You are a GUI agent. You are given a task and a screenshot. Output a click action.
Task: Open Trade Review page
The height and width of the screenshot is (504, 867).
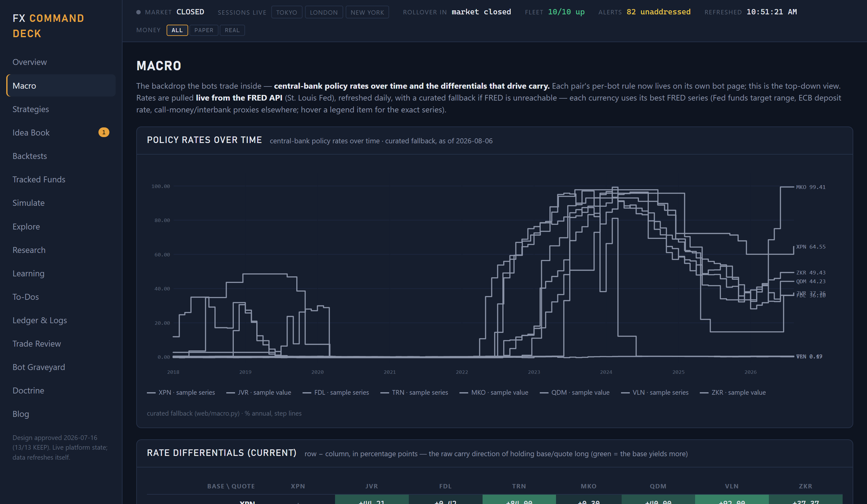tap(37, 344)
